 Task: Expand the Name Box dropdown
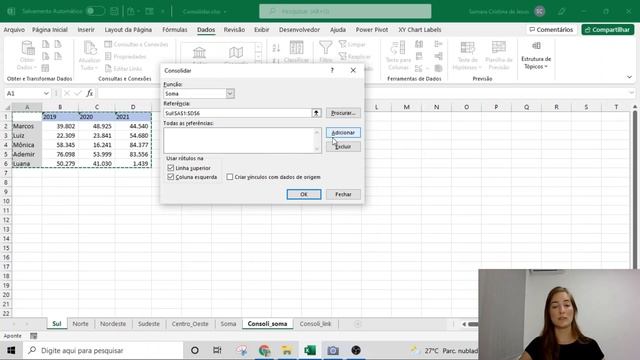pyautogui.click(x=46, y=93)
